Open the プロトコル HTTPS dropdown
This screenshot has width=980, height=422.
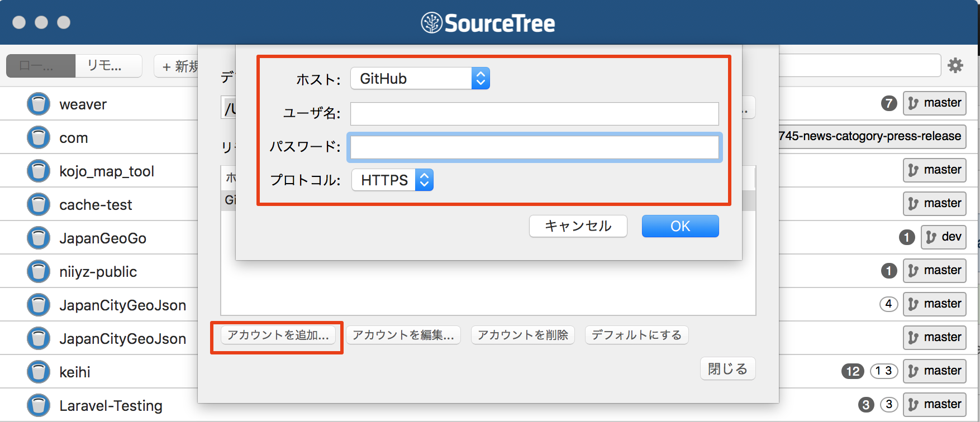[x=393, y=180]
